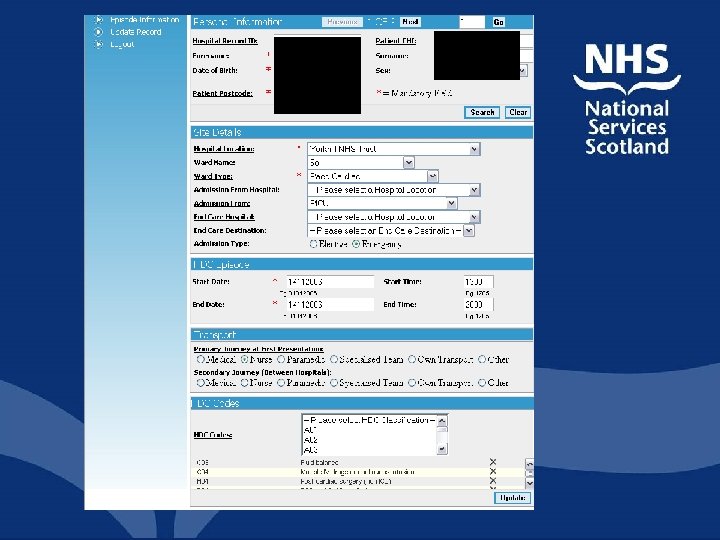Remove the Post cardiac surgery code row

(x=493, y=481)
